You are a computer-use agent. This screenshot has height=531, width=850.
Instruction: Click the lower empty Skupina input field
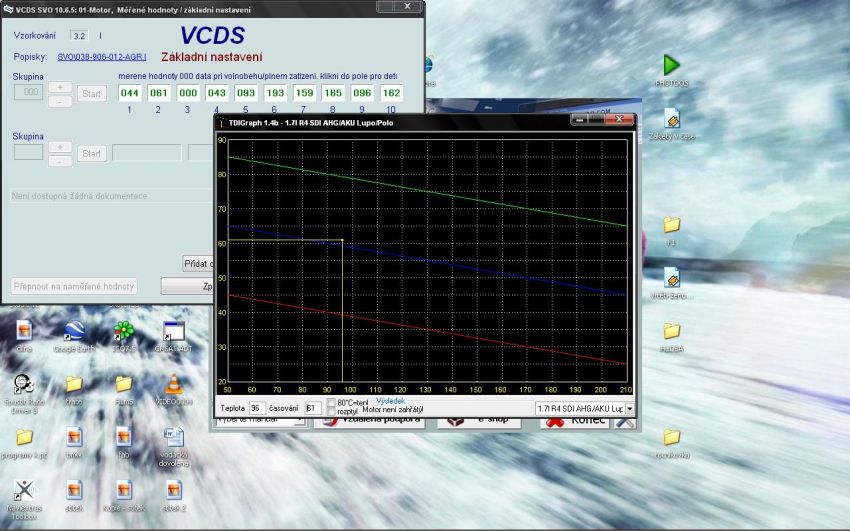click(28, 152)
